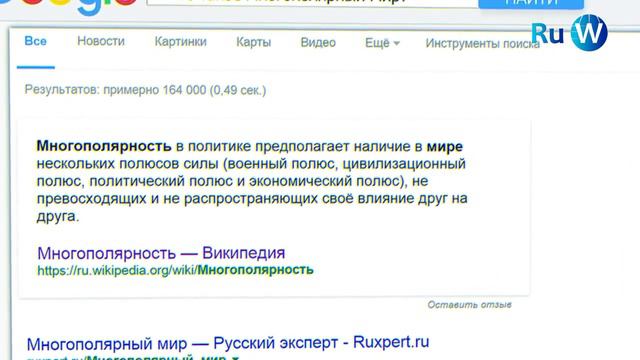The height and width of the screenshot is (360, 640).
Task: Click the ru.wikipedia.org Многополярность URL
Action: click(x=175, y=270)
